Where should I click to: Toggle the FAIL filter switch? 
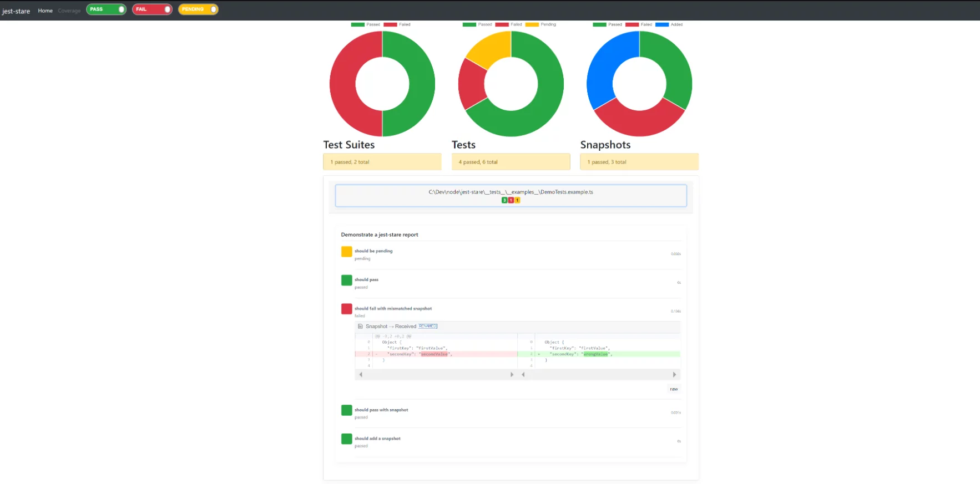point(152,9)
